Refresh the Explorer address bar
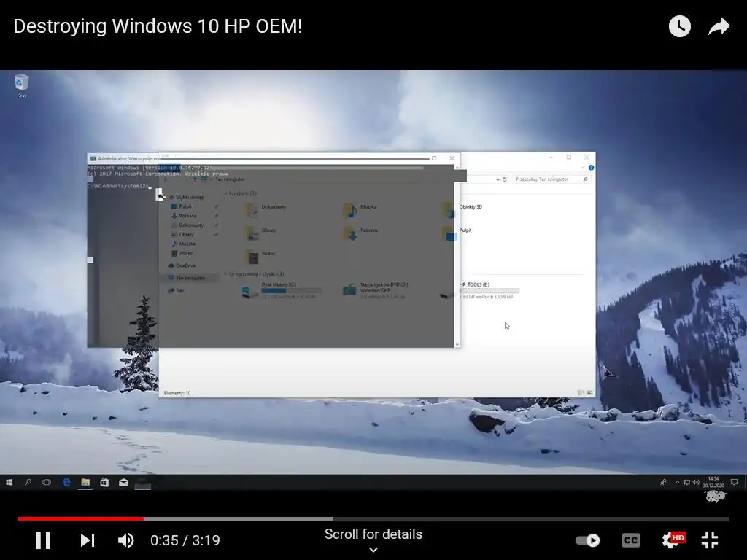This screenshot has height=560, width=747. coord(505,179)
